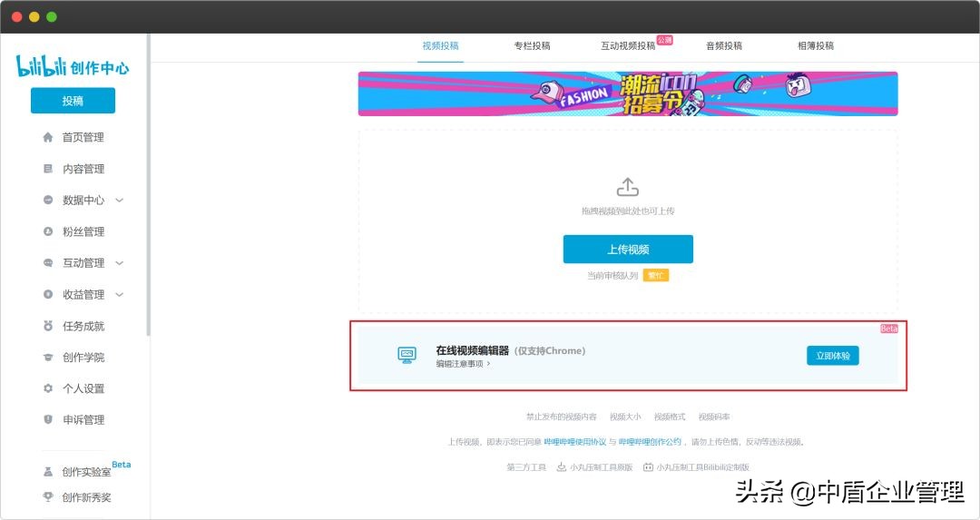Click the home icon beside 首页管理
The height and width of the screenshot is (520, 980).
tap(48, 138)
